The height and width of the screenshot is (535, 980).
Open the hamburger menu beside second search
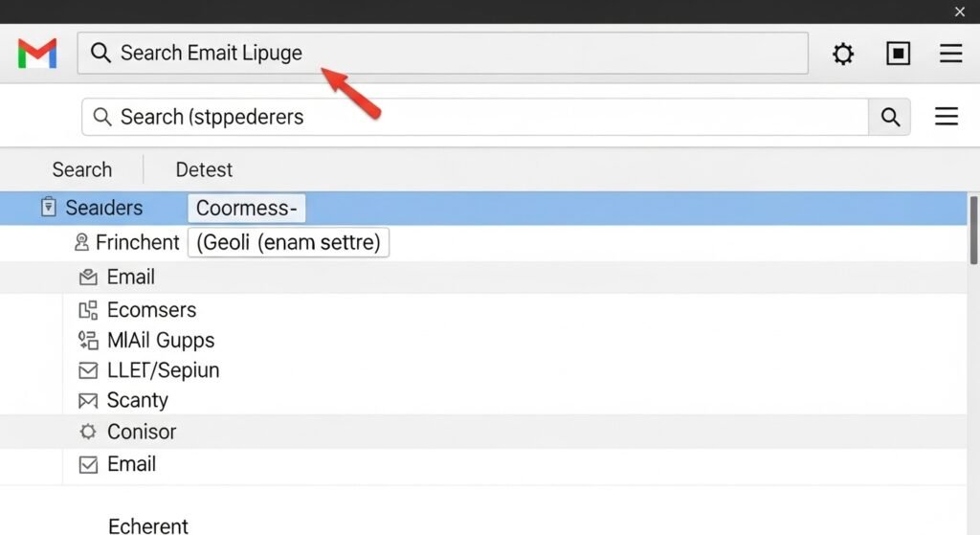[x=946, y=117]
